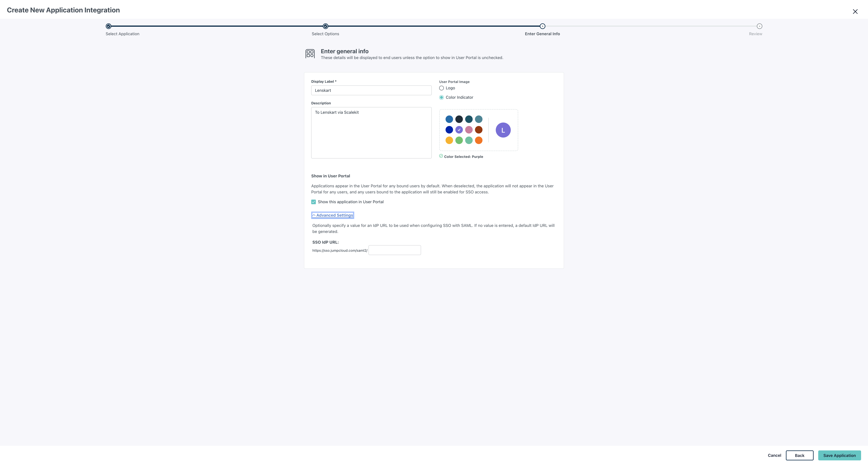Jump to the Review step
The width and height of the screenshot is (868, 465).
(x=759, y=26)
